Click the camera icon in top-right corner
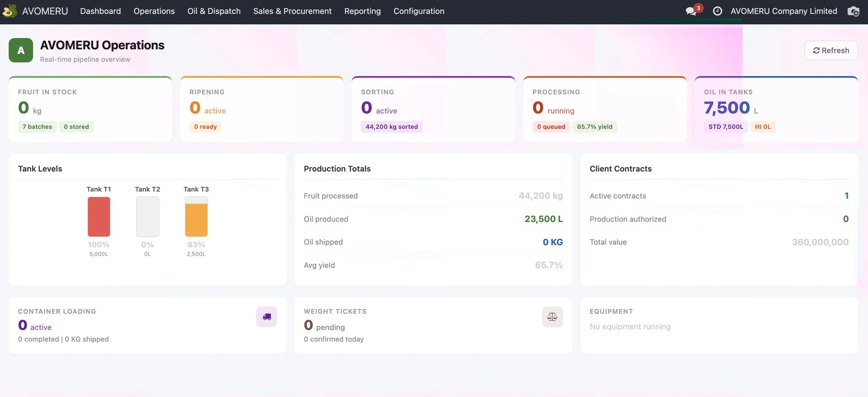Screen dimensions: 868x397 coord(853,11)
